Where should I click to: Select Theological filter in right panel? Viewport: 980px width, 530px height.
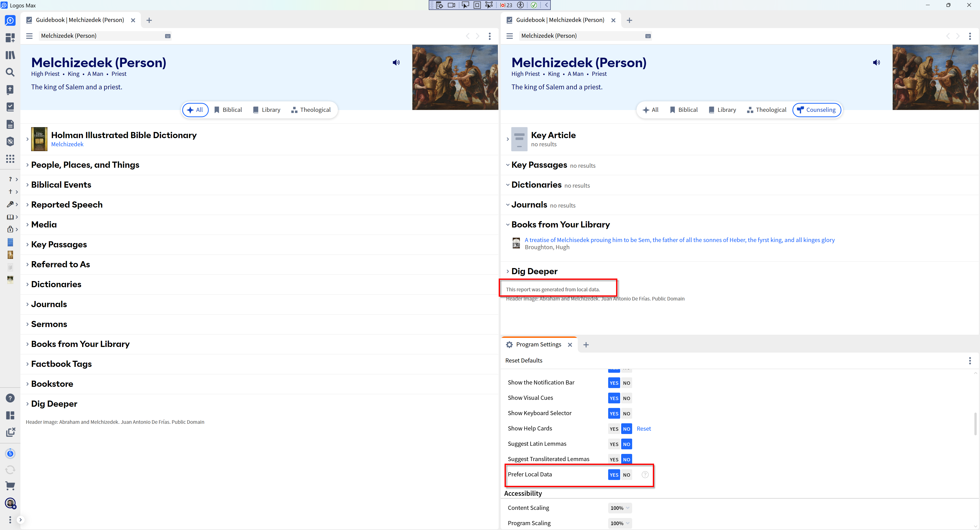767,110
